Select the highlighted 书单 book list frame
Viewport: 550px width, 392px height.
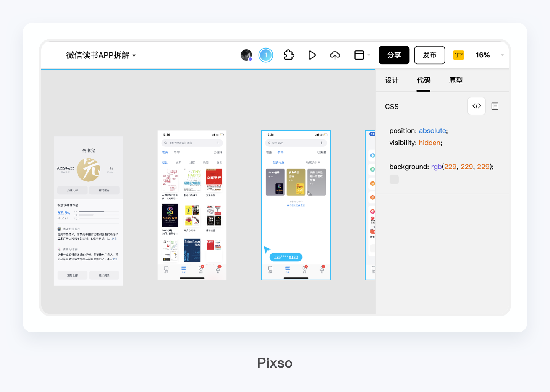pos(296,205)
